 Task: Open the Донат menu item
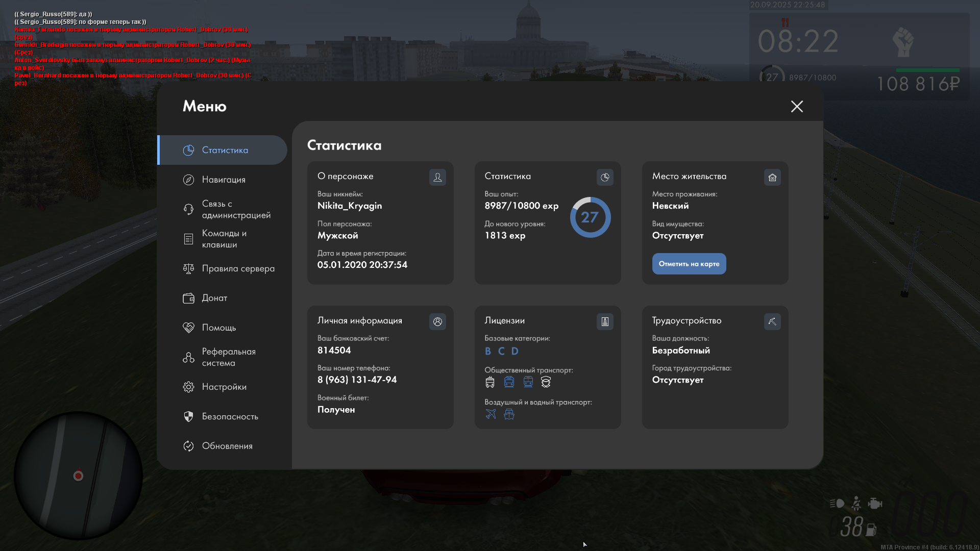[214, 298]
